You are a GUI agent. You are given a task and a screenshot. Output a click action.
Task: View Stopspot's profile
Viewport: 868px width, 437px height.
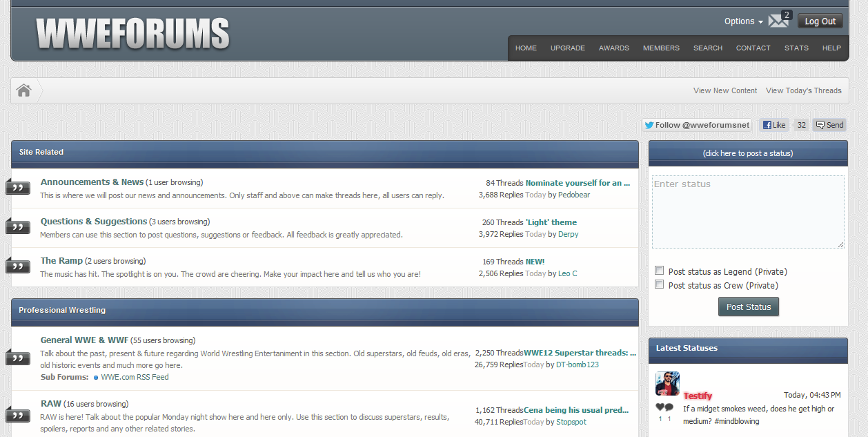click(571, 422)
